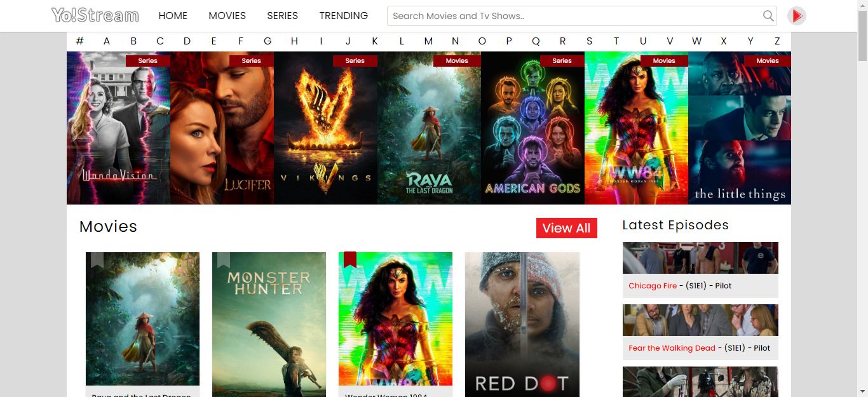Viewport: 868px width, 397px height.
Task: Open the Monster Hunter movie card
Action: [x=269, y=325]
